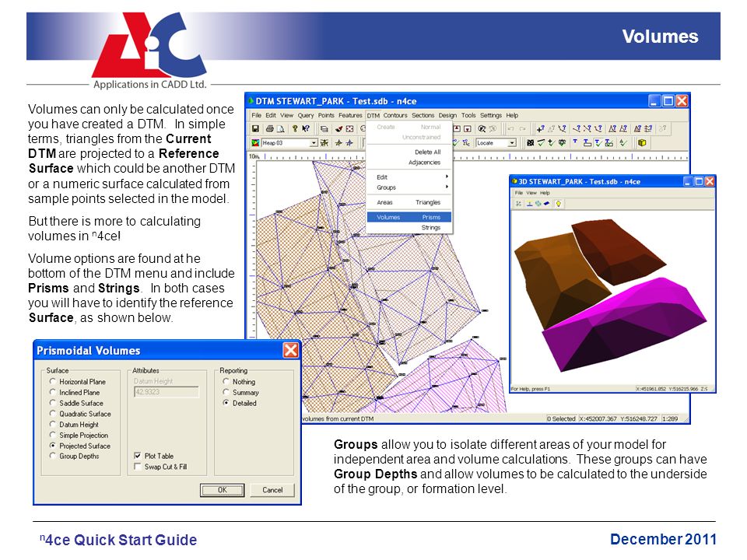
Task: Toggle the Plot Table checkbox
Action: pos(138,456)
